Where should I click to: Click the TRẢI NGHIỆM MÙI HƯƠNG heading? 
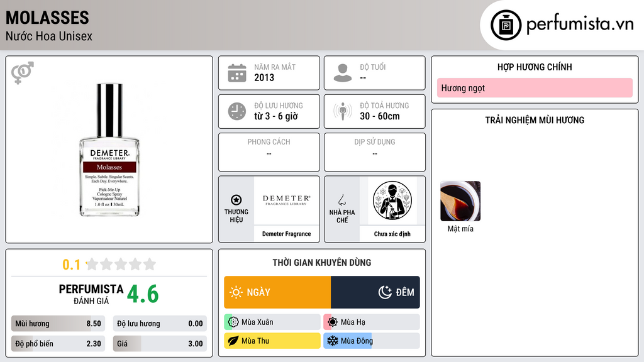535,120
